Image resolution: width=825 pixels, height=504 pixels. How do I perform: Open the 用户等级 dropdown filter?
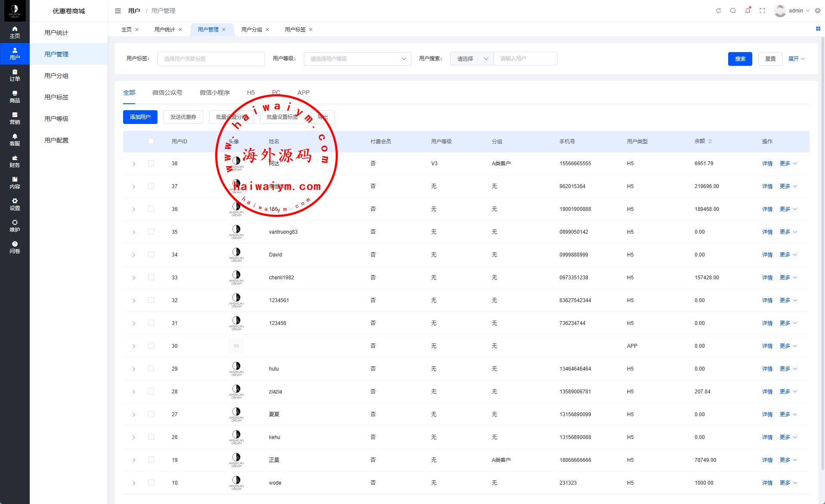point(357,59)
